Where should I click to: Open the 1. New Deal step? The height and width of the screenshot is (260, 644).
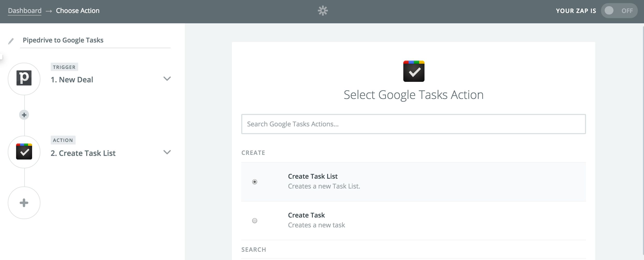pos(72,80)
